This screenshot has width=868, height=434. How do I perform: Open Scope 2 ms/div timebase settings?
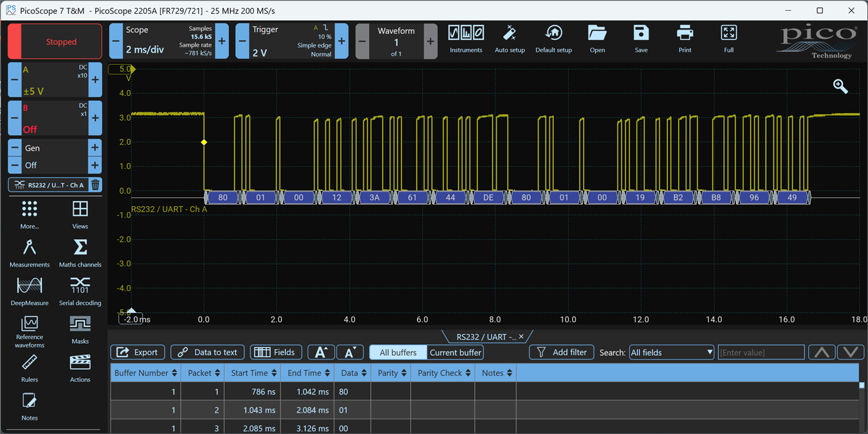pos(169,41)
